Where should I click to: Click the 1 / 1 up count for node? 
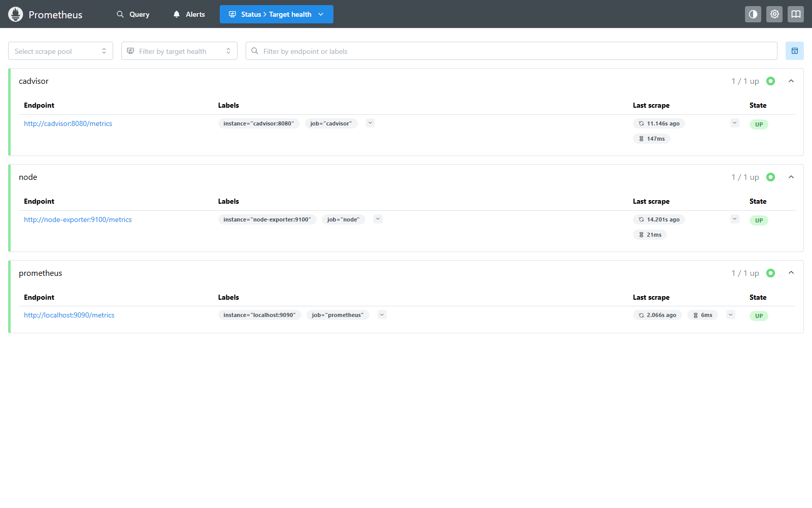(x=745, y=177)
